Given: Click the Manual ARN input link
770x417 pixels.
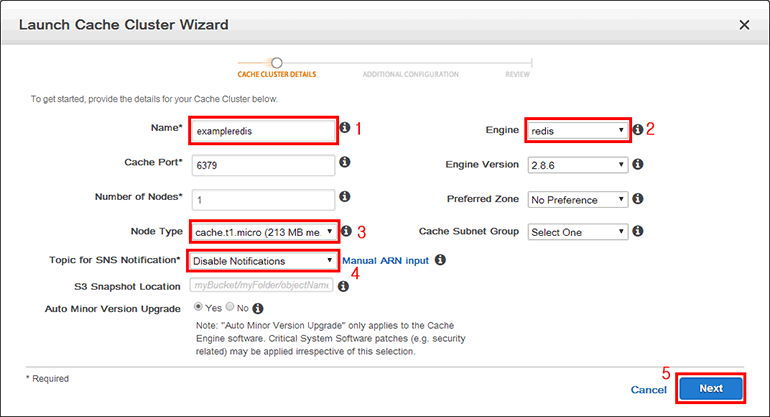Looking at the screenshot, I should [x=385, y=261].
